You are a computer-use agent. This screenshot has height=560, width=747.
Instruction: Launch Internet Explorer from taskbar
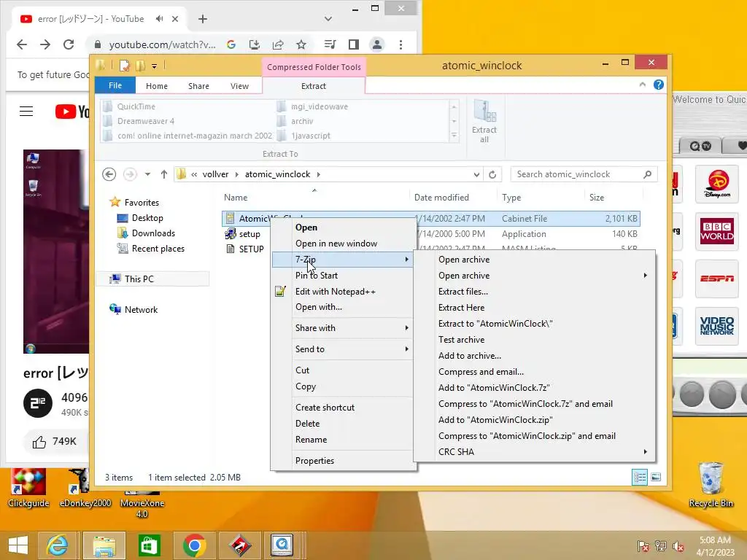click(57, 545)
